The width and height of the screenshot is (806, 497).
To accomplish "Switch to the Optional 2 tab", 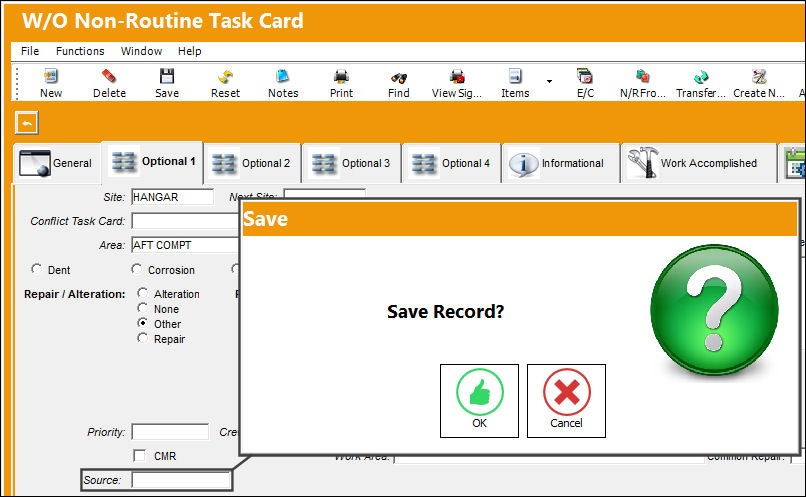I will (252, 163).
